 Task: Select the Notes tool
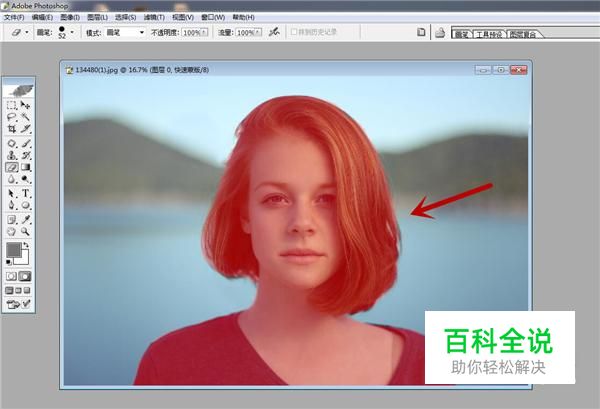click(x=11, y=220)
